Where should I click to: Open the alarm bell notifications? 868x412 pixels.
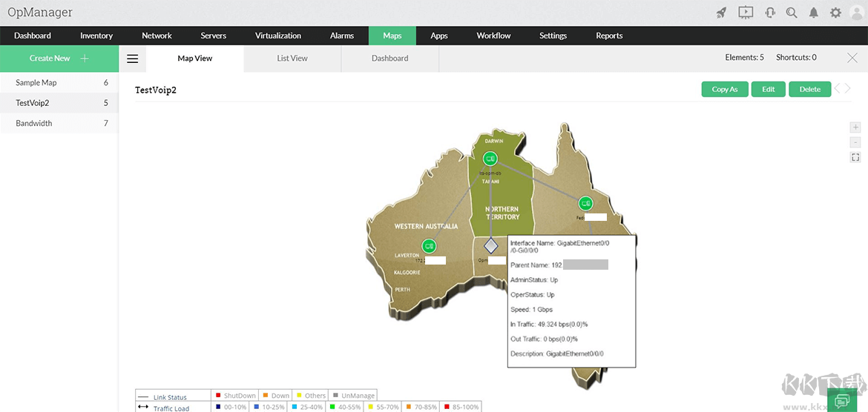pyautogui.click(x=813, y=13)
